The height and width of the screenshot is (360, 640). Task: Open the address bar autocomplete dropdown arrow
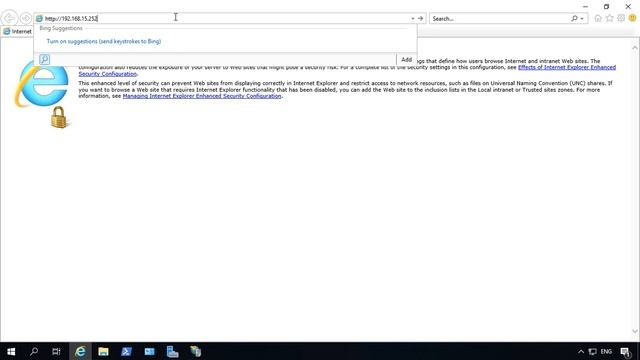pyautogui.click(x=413, y=18)
